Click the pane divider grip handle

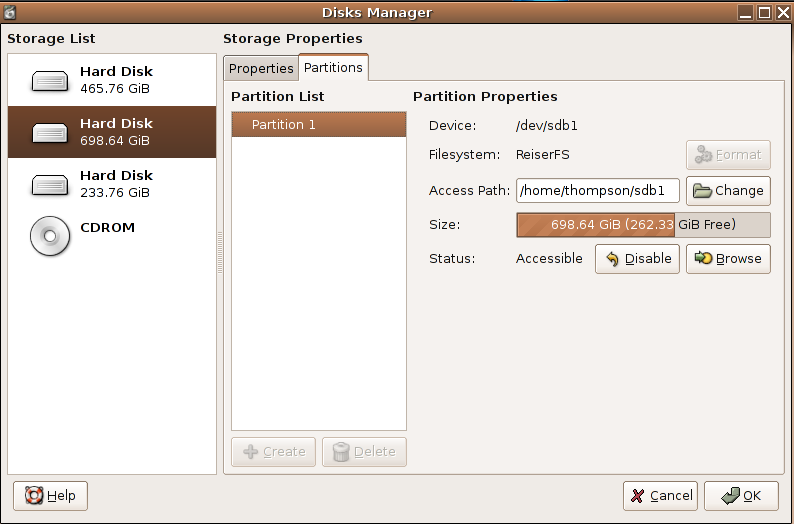(220, 252)
